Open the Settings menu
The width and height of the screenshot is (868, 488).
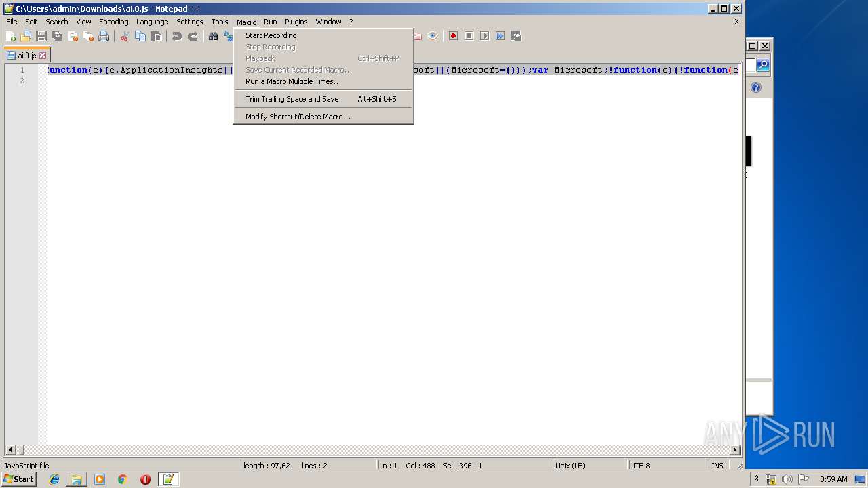(190, 22)
